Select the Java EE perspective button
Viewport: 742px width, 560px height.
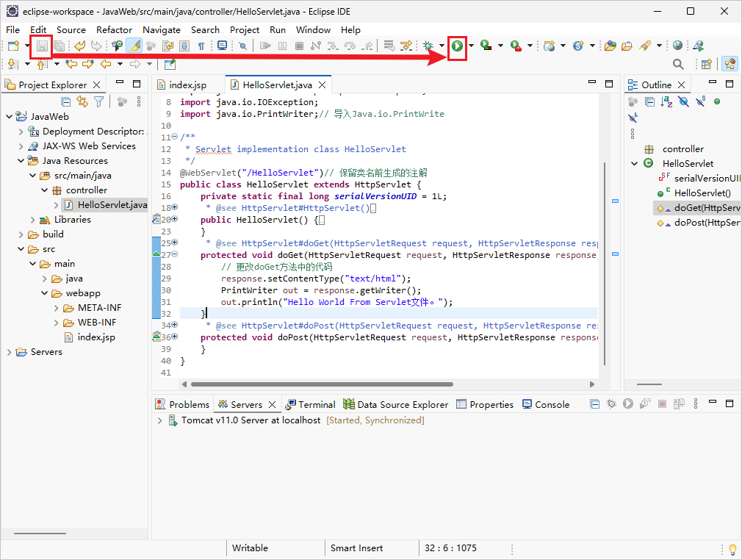point(730,64)
